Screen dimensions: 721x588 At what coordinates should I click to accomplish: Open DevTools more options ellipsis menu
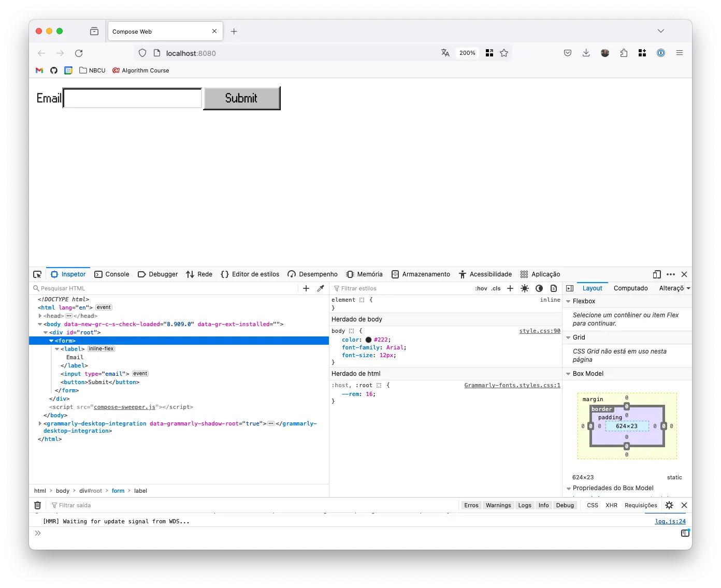point(671,274)
